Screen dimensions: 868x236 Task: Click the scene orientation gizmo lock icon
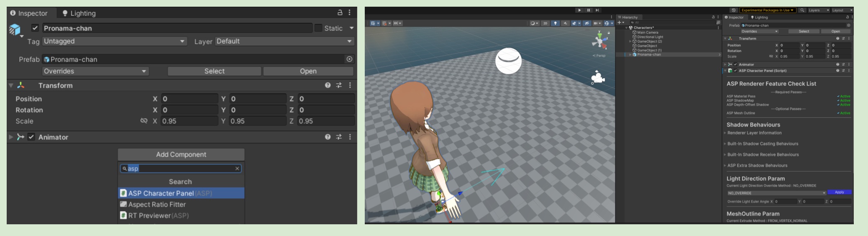click(x=609, y=33)
